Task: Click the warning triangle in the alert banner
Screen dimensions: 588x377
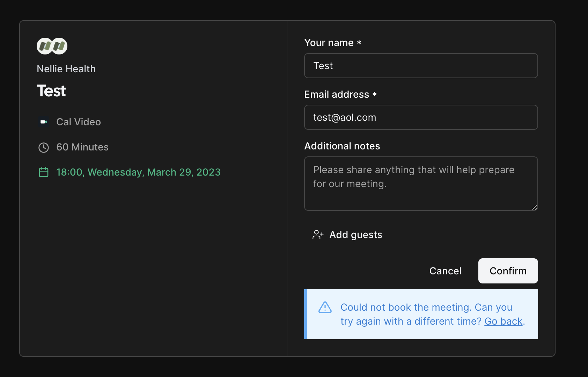Action: click(324, 308)
